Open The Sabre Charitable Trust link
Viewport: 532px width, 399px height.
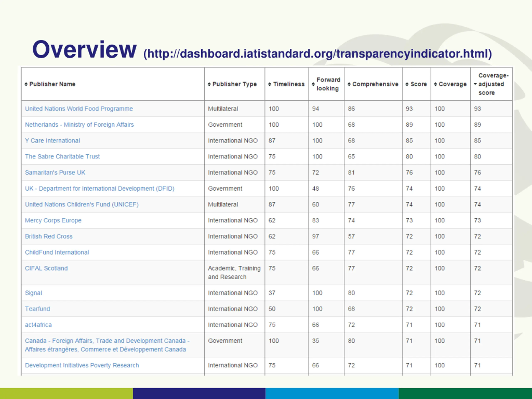coord(62,156)
